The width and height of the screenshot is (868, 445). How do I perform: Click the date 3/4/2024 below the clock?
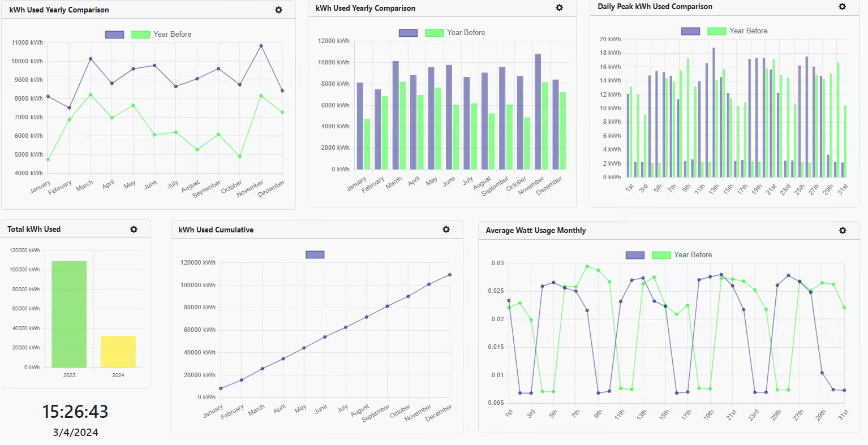(75, 432)
